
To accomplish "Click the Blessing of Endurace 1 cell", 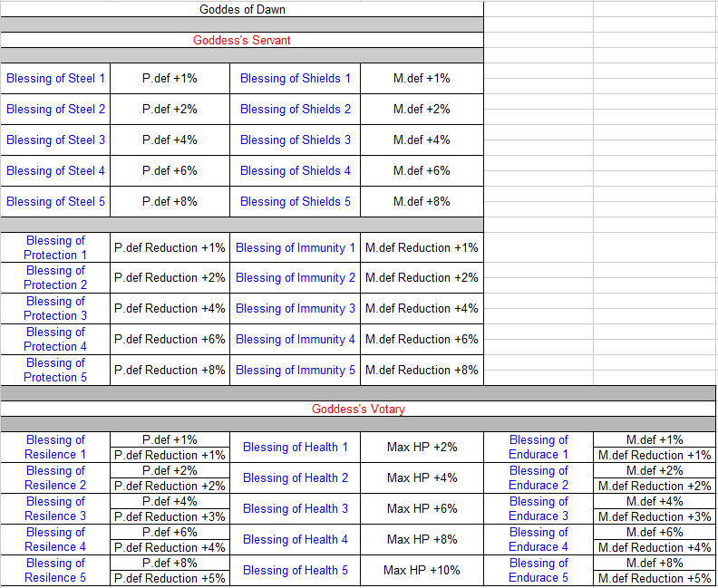I will pyautogui.click(x=538, y=448).
